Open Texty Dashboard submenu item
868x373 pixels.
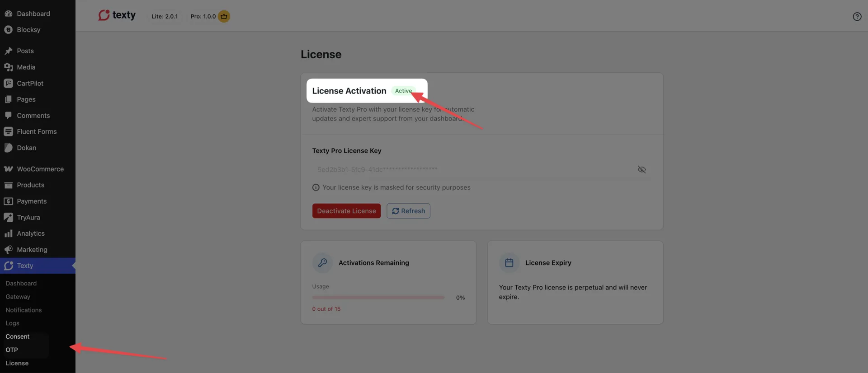(21, 284)
